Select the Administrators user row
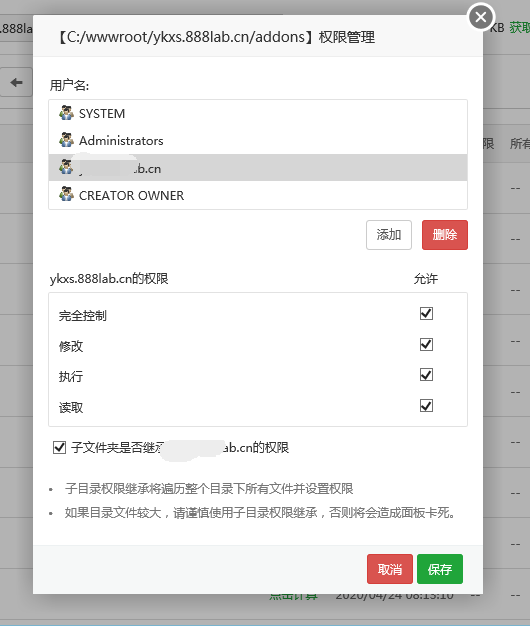Viewport: 530px width, 626px height. (258, 141)
